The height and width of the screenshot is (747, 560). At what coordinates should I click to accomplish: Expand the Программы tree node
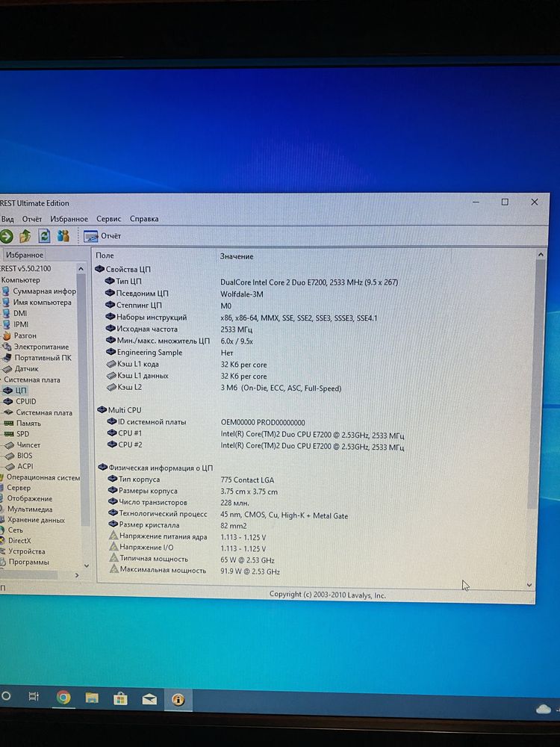(x=25, y=562)
